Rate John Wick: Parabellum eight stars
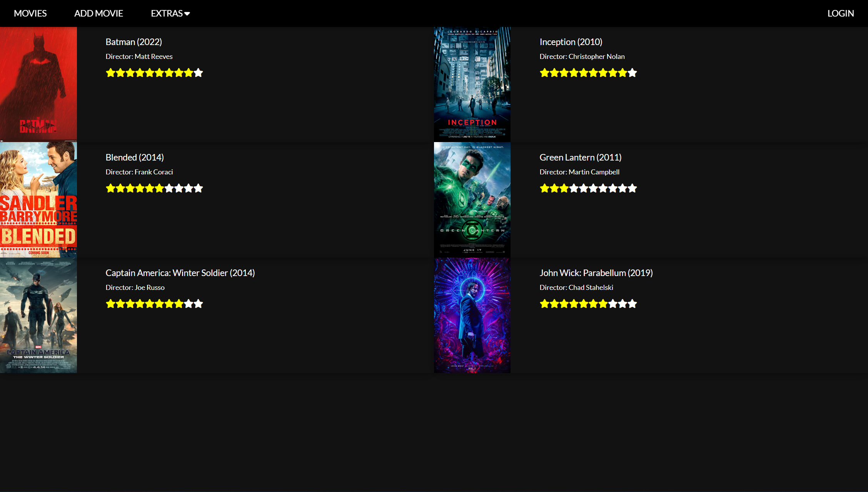The width and height of the screenshot is (868, 492). coord(612,303)
